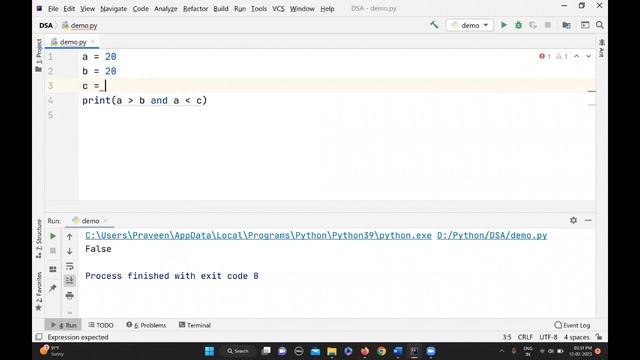Click the Stop icon in top toolbar

tap(548, 25)
